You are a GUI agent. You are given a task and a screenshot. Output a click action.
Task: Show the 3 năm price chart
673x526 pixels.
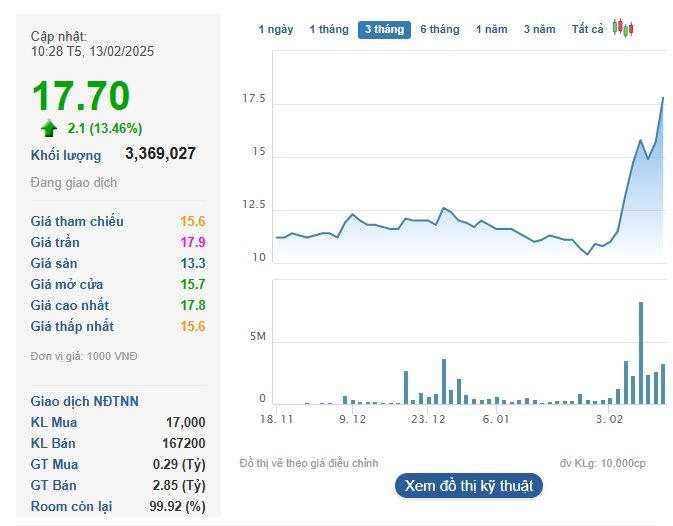point(540,30)
